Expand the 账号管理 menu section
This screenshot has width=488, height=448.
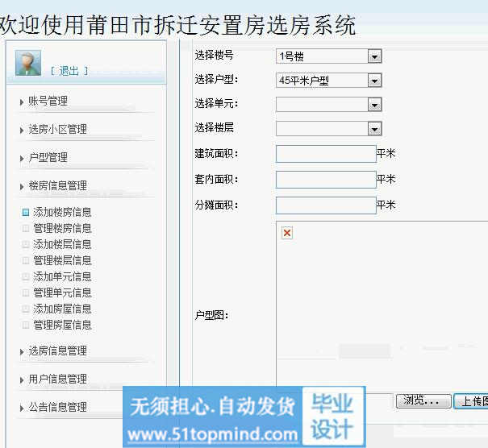coord(48,101)
